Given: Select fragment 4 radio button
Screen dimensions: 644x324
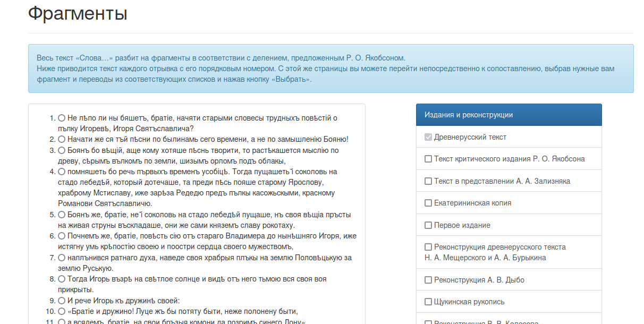Looking at the screenshot, I should coord(62,172).
